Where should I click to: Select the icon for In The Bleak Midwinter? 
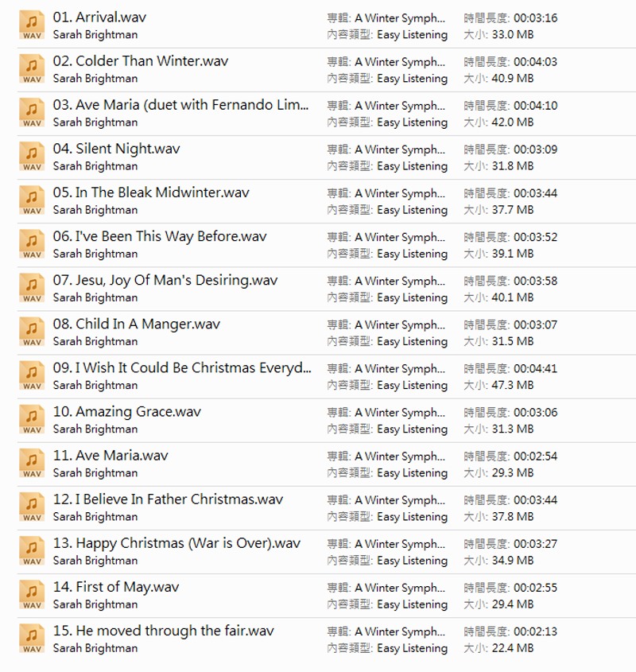(x=32, y=200)
